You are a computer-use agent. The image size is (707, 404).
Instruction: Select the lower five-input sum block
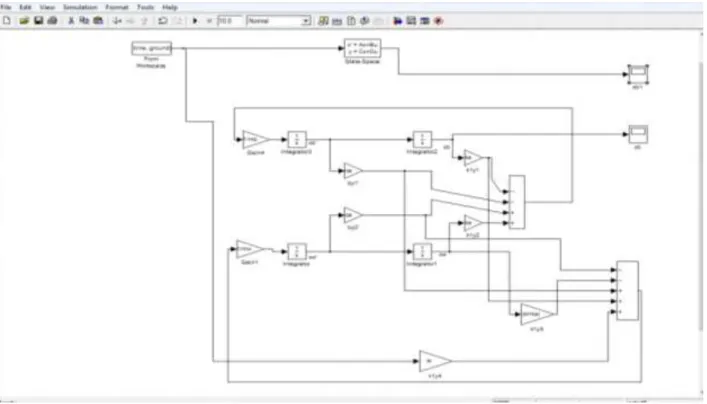(628, 290)
